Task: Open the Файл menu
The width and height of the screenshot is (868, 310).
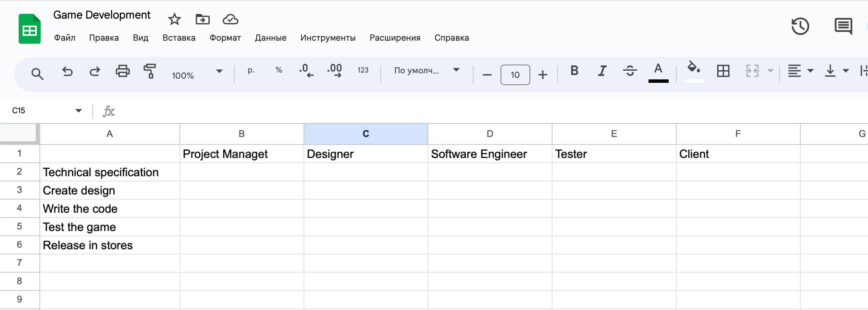Action: pos(65,38)
